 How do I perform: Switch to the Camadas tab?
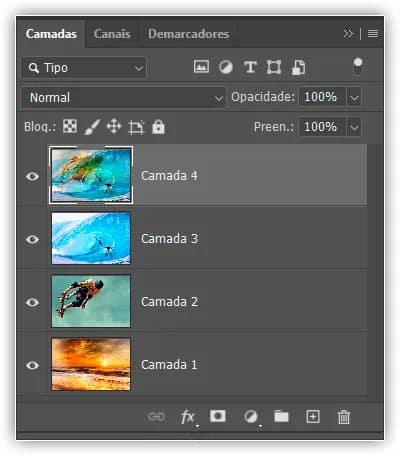click(51, 34)
